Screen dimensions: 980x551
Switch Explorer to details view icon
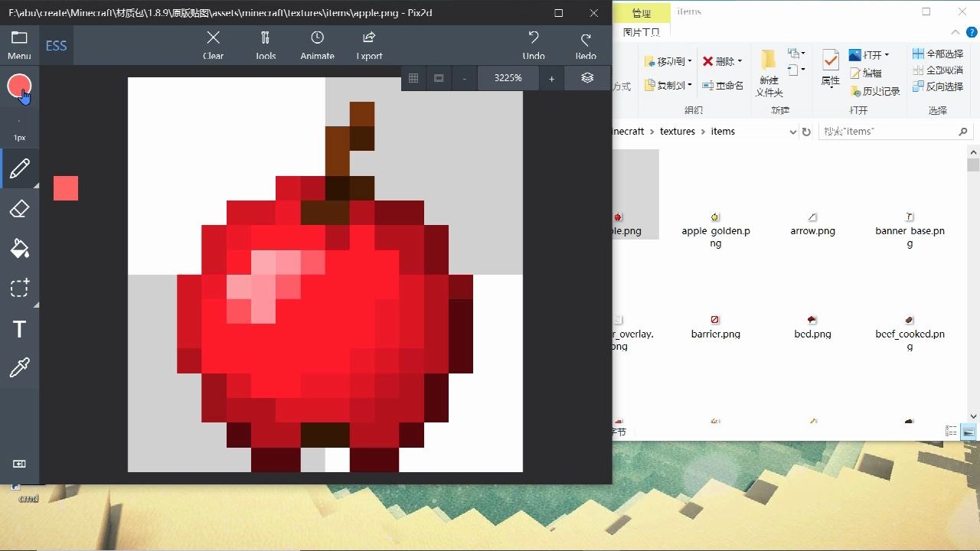(x=951, y=432)
